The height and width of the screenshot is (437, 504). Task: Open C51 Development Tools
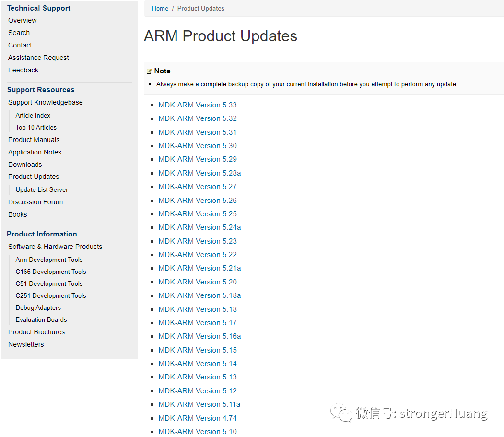coord(49,283)
